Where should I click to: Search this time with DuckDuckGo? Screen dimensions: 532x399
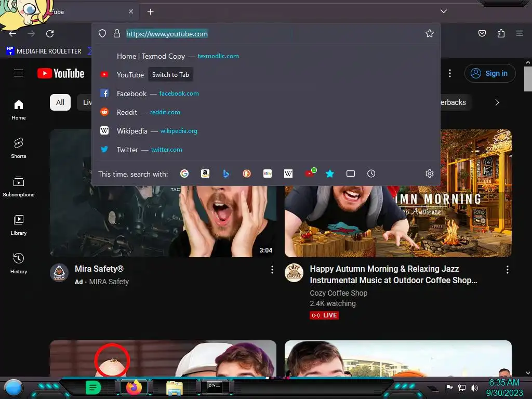tap(247, 174)
